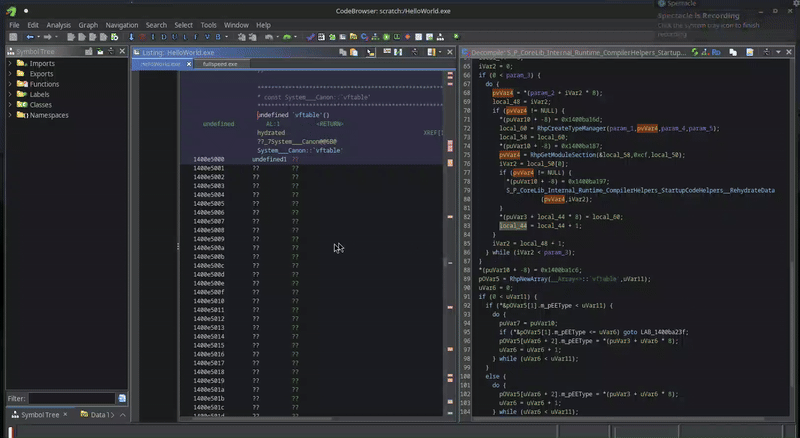Click the highlighted local_44 variable
Screen dimensions: 800x438
[513, 226]
